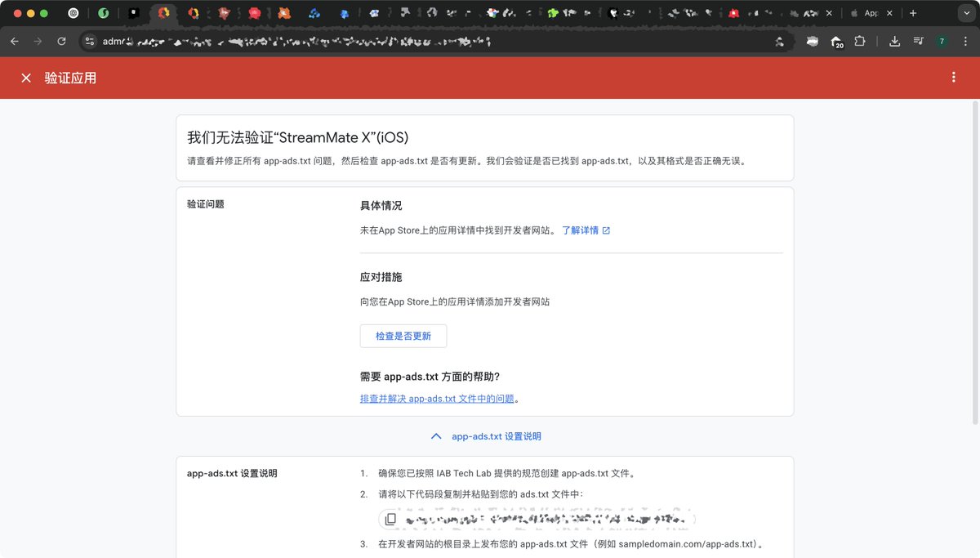Viewport: 980px width, 558px height.
Task: Open a new browser tab
Action: point(913,13)
